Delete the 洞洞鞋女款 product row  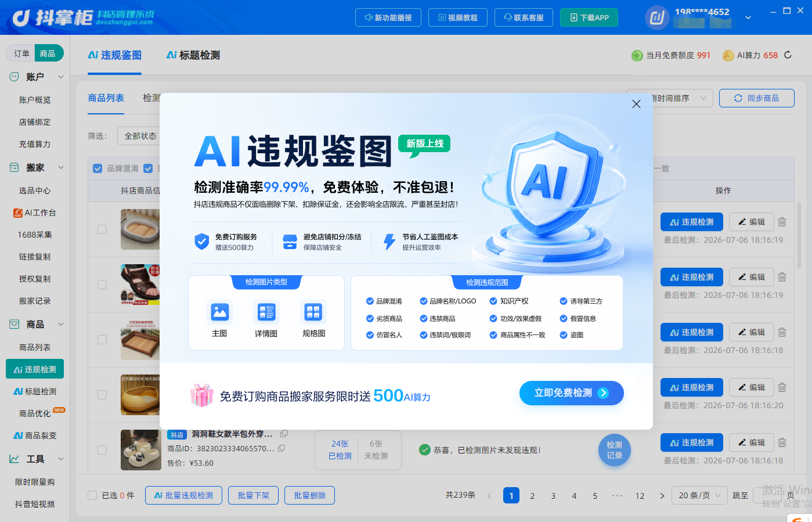[x=782, y=442]
